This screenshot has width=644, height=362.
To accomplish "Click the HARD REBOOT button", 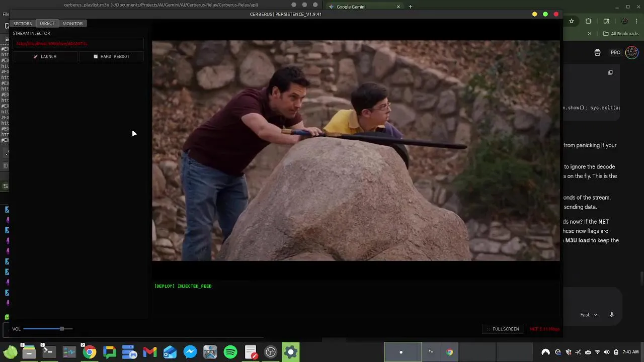I will click(111, 56).
